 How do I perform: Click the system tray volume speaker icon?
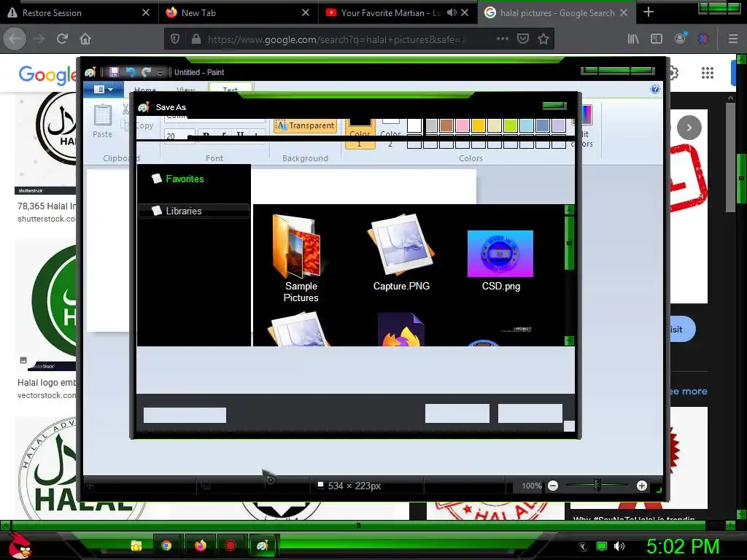619,546
